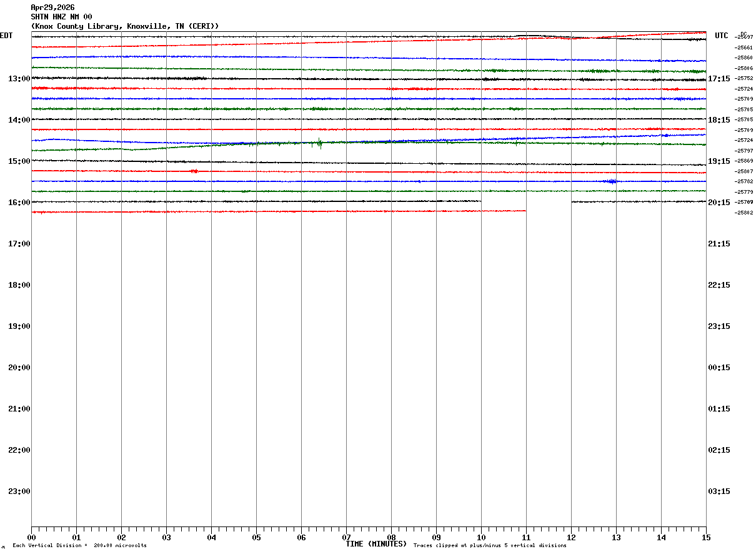Click the green trace spike near minute 06

319,143
